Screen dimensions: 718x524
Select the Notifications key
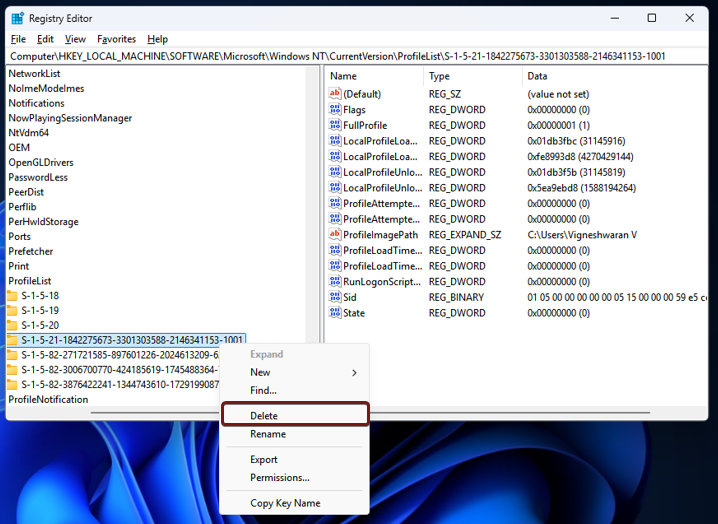pos(36,103)
